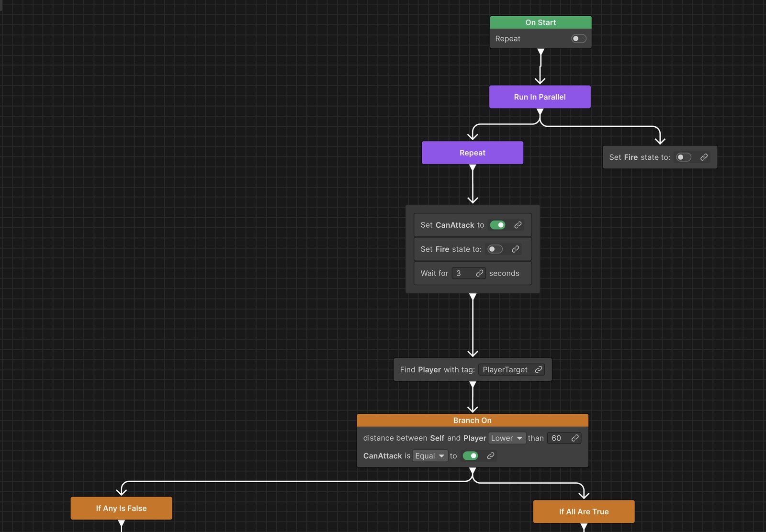Open the Equal comparison dropdown
Image resolution: width=766 pixels, height=532 pixels.
tap(430, 456)
